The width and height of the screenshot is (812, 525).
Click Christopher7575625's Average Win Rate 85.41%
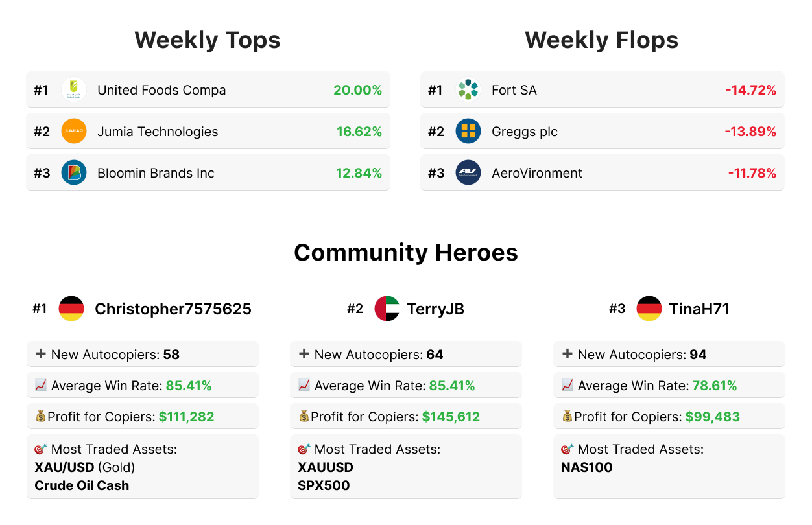188,386
